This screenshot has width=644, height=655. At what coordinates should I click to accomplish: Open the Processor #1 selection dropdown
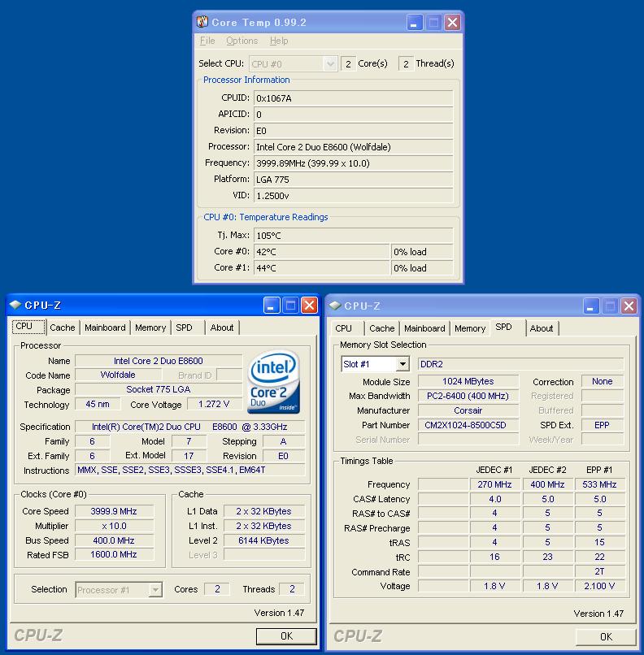click(x=155, y=590)
